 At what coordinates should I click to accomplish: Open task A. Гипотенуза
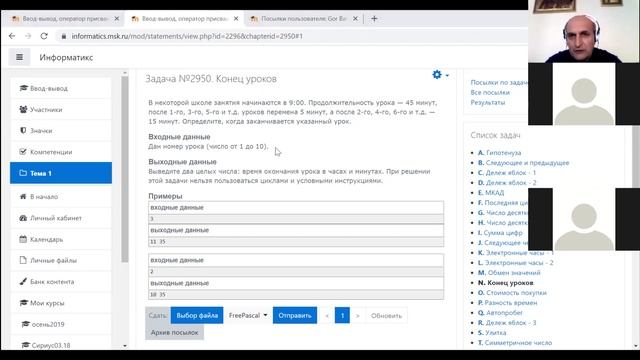pyautogui.click(x=500, y=153)
